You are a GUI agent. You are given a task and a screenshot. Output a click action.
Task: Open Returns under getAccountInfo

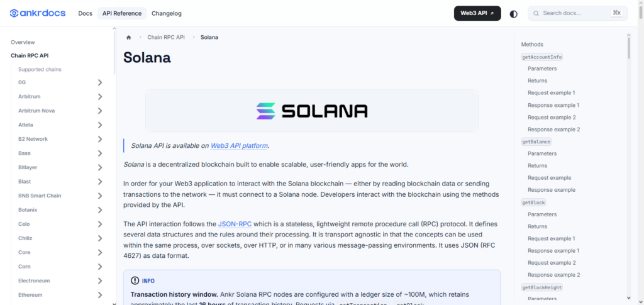click(537, 80)
